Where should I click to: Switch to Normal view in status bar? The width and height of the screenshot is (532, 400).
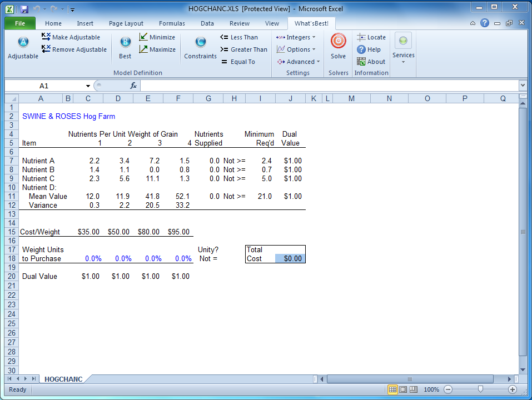[392, 389]
